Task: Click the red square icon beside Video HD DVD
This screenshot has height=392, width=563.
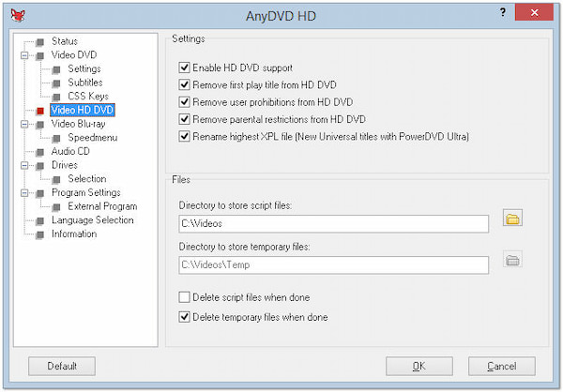Action: (x=40, y=111)
